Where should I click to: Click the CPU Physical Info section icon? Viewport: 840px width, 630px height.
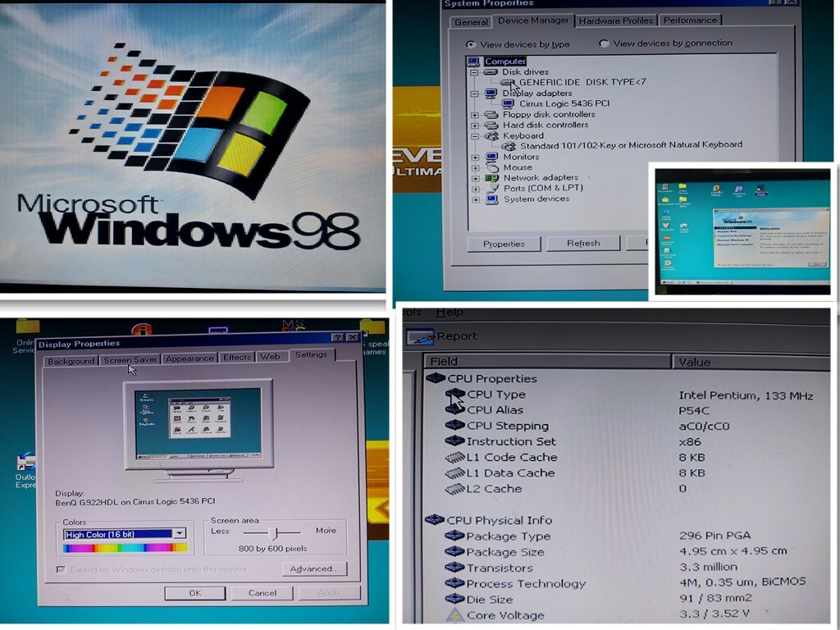point(435,519)
